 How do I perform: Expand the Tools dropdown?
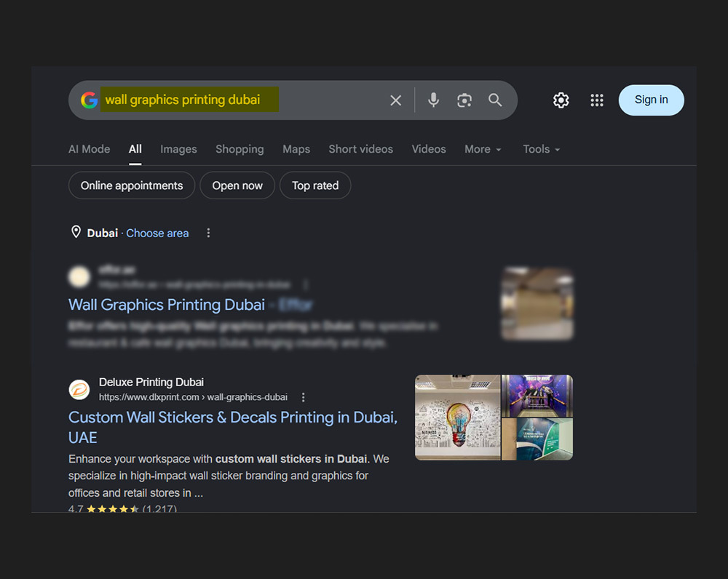click(542, 149)
